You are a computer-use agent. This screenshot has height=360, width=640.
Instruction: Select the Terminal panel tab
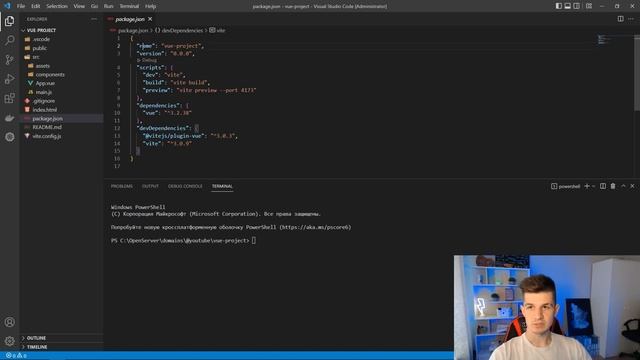[x=222, y=186]
